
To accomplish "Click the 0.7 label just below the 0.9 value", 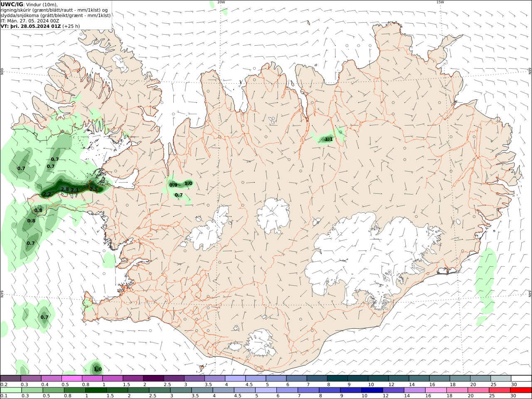I will pyautogui.click(x=179, y=195).
